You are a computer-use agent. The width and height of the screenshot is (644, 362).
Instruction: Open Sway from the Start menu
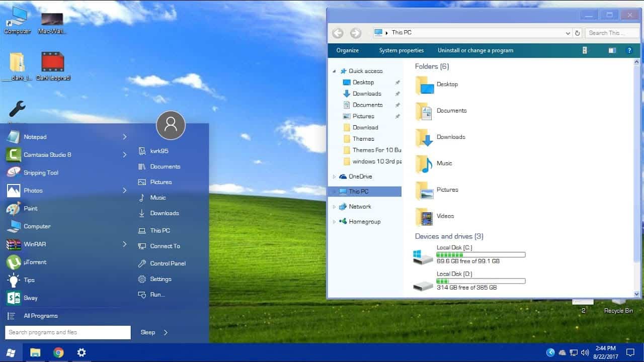point(31,298)
